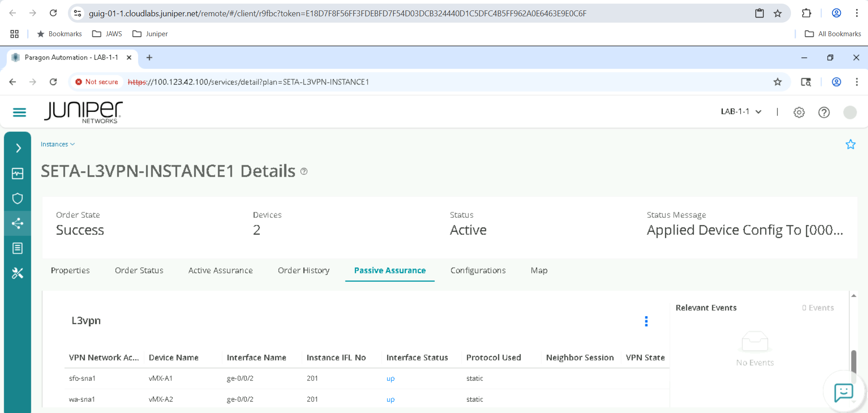Image resolution: width=868 pixels, height=413 pixels.
Task: Switch to the Active Assurance tab
Action: (220, 270)
